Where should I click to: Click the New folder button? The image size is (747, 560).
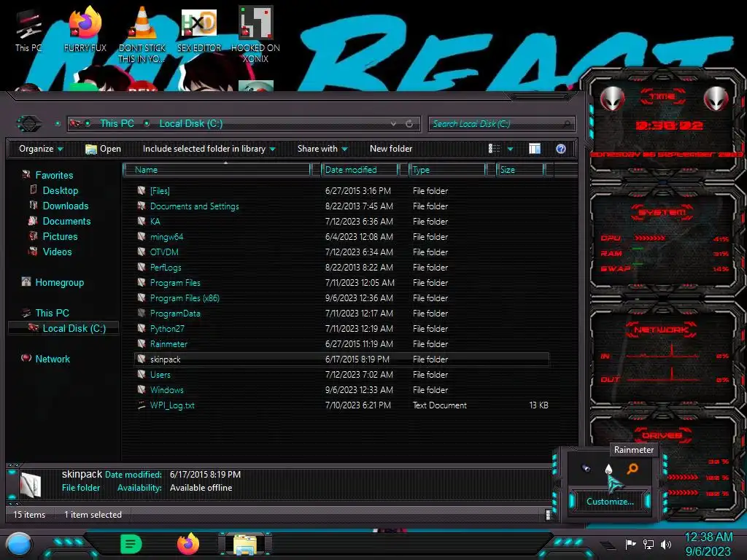click(391, 149)
